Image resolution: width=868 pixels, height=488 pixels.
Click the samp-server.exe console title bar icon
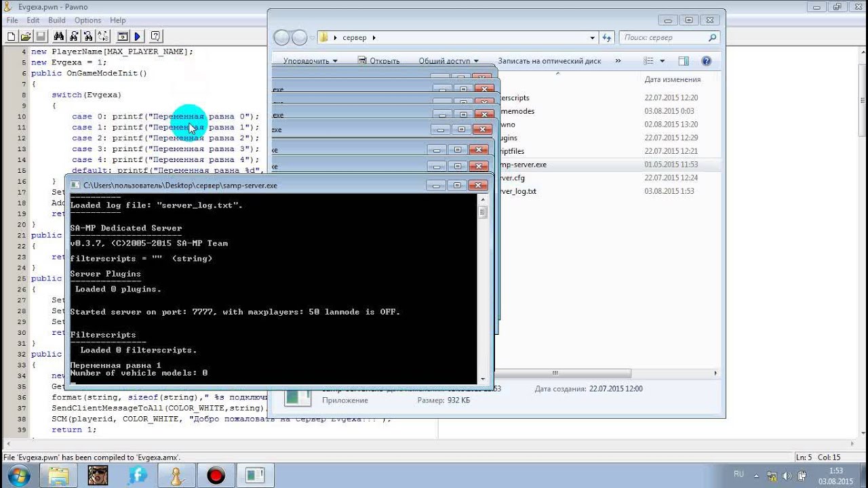(x=75, y=185)
